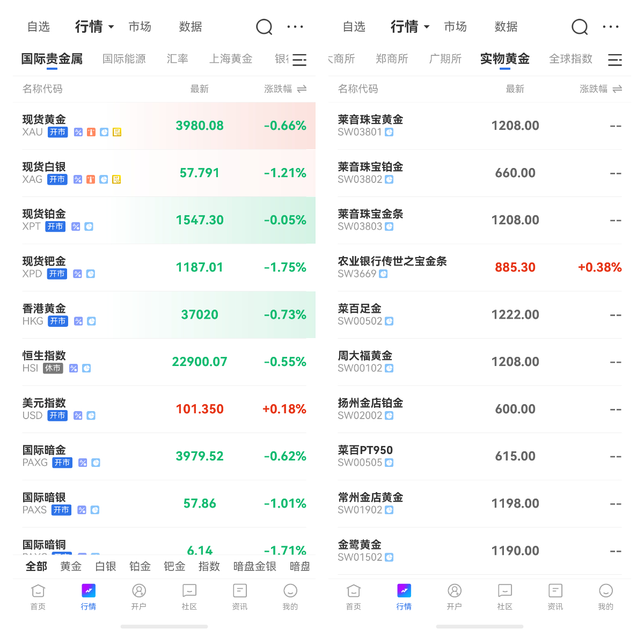Screen dimensions: 644x644
Task: Click the purple percent icon in the 现货黄金 row
Action: [x=78, y=132]
